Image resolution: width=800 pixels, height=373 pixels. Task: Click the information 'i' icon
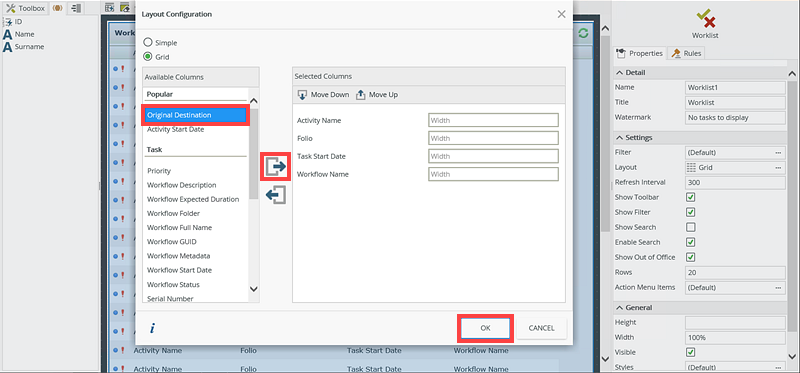[x=152, y=329]
